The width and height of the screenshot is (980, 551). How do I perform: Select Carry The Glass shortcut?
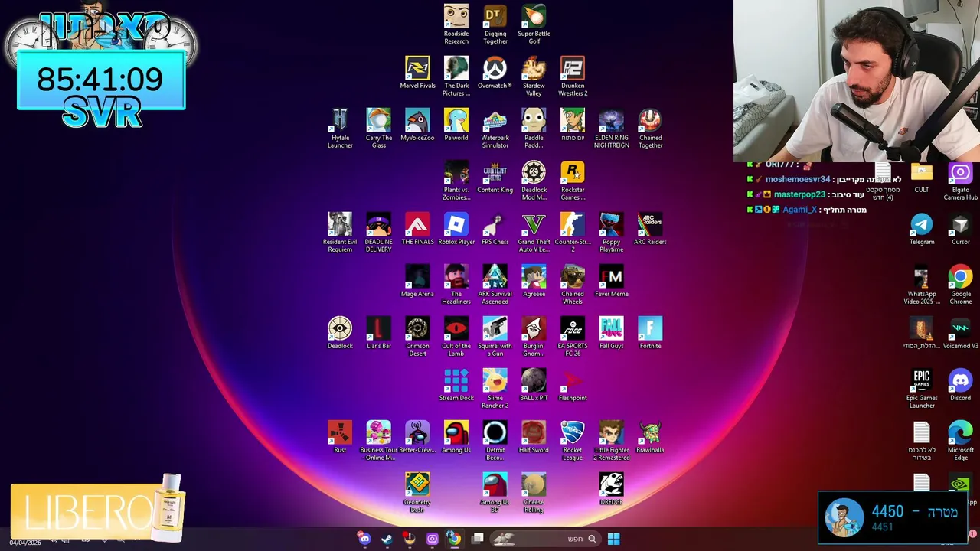pyautogui.click(x=379, y=129)
